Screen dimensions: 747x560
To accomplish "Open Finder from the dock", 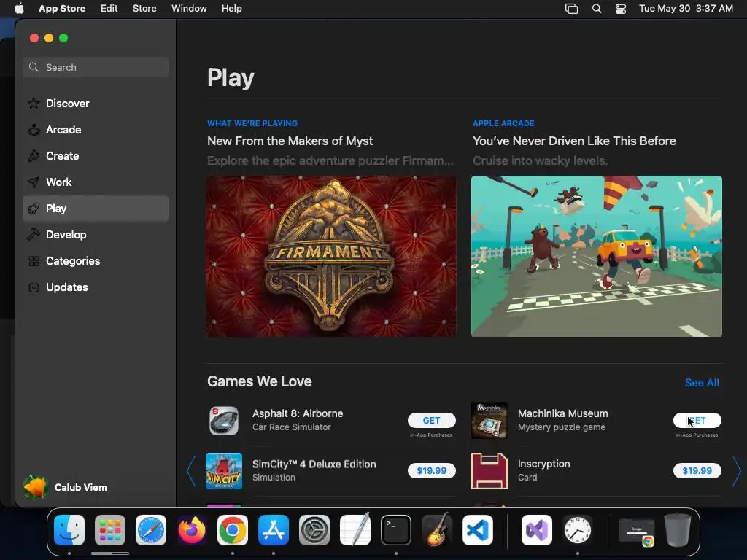I will 69,530.
